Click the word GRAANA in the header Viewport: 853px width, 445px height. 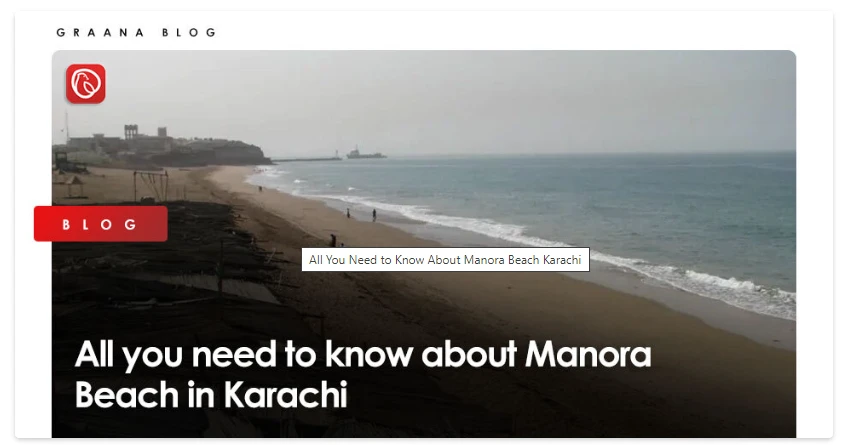pos(100,33)
